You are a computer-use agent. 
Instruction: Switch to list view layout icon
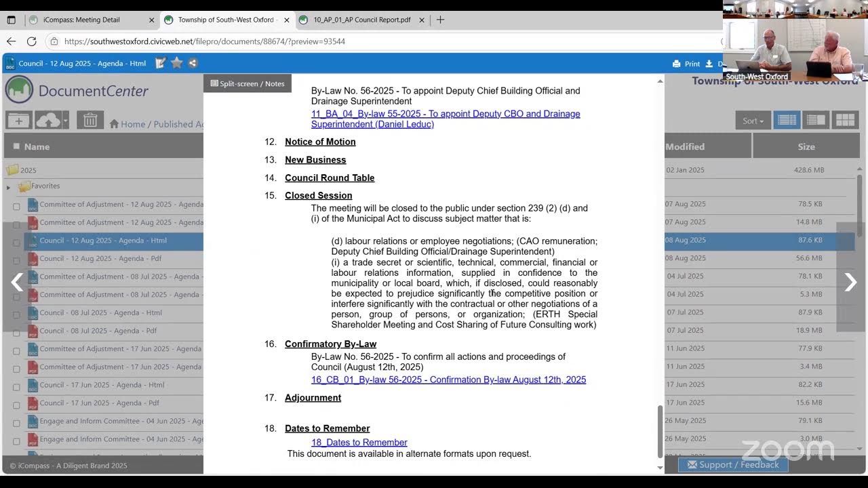pyautogui.click(x=787, y=121)
